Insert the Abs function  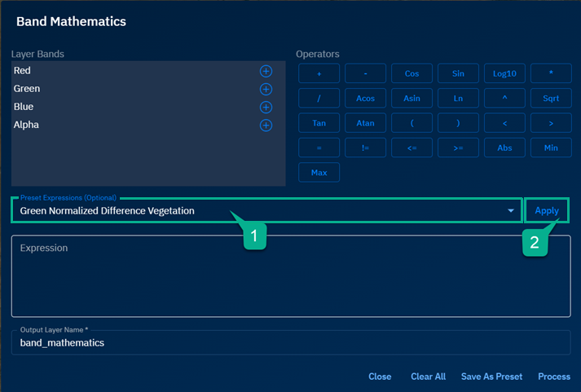(x=504, y=148)
